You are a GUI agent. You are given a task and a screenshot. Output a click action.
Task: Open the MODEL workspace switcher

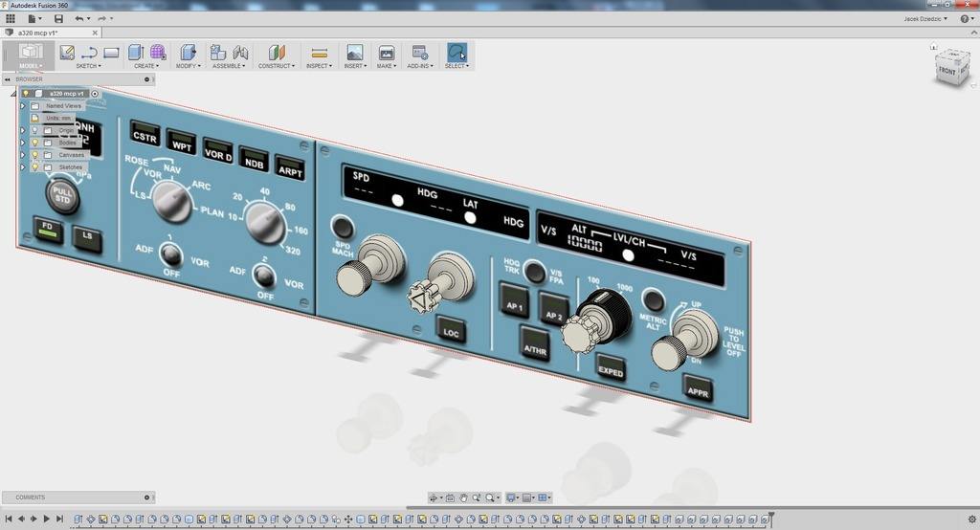(x=30, y=55)
